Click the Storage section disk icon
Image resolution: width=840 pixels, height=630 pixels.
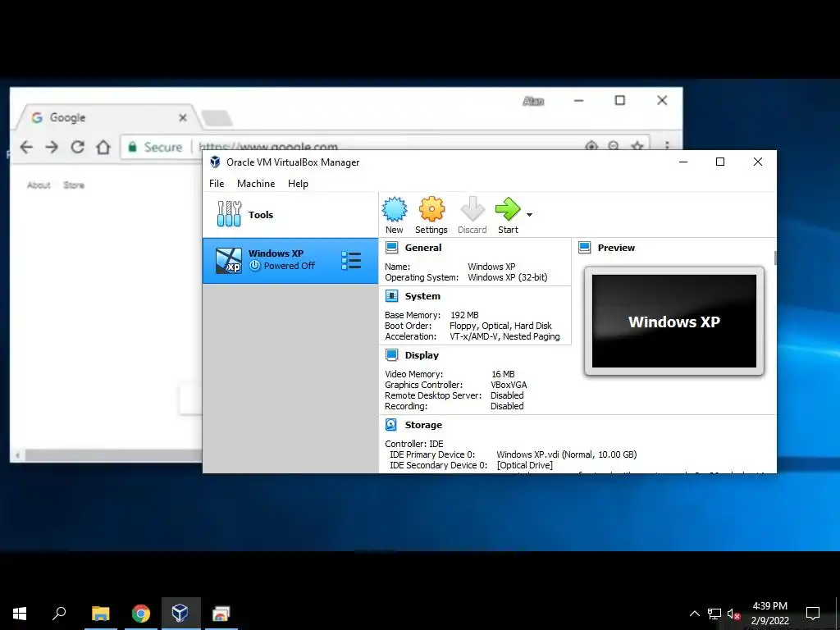391,425
